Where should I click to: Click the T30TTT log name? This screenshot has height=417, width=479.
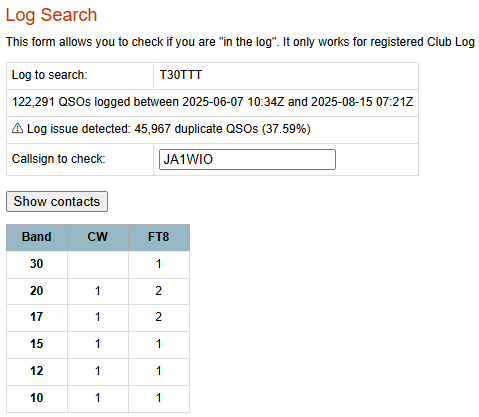pyautogui.click(x=181, y=75)
